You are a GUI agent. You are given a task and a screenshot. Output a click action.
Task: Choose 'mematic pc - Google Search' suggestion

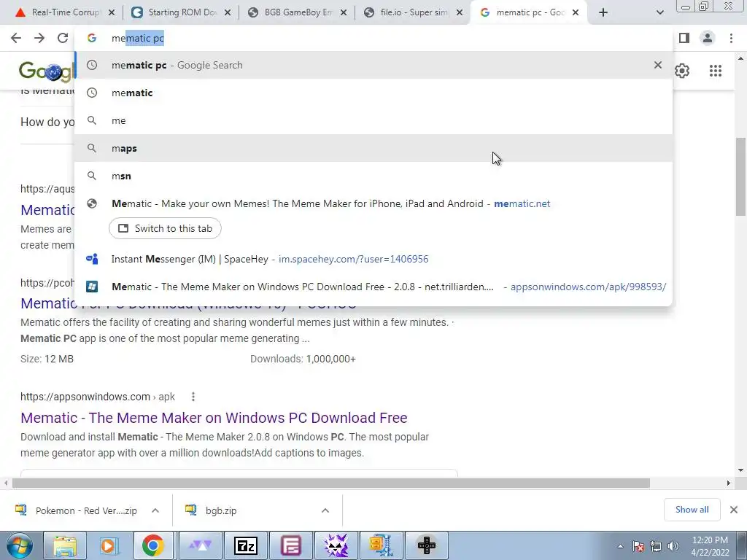(x=373, y=65)
